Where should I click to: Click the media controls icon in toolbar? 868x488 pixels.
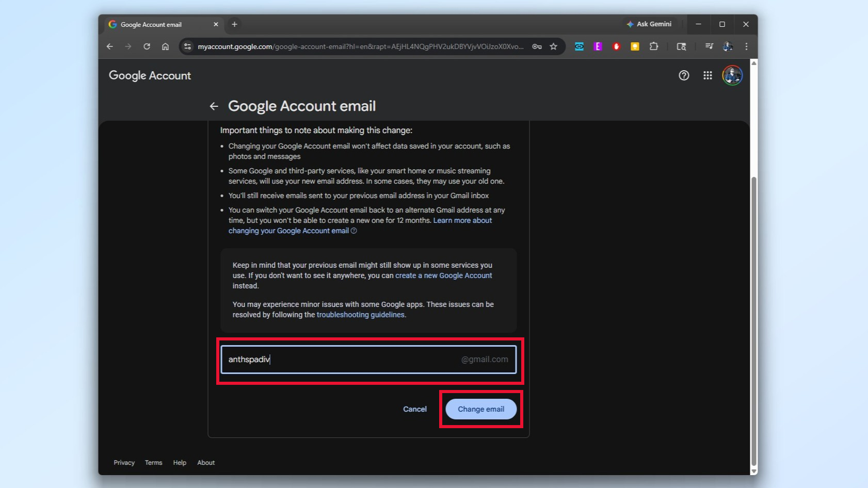click(x=709, y=46)
